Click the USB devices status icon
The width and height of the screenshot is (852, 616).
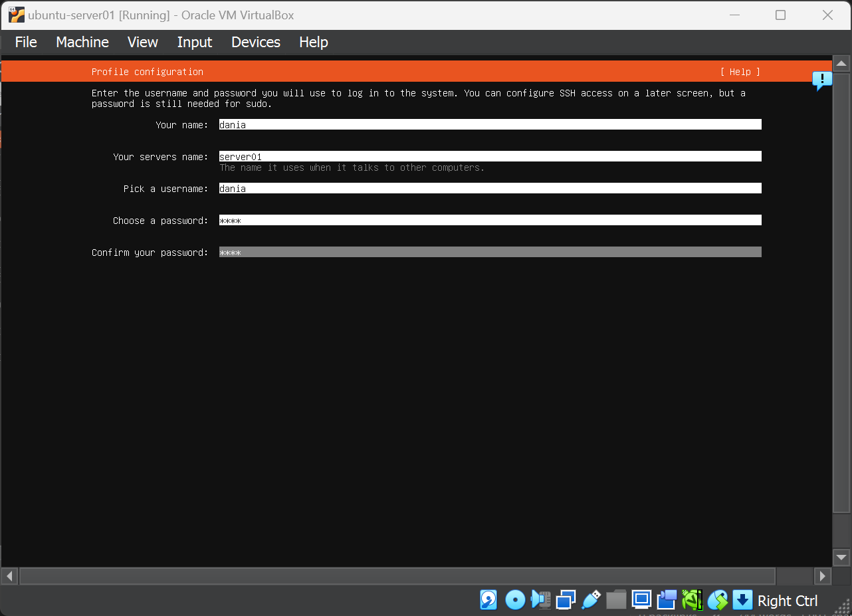tap(591, 600)
